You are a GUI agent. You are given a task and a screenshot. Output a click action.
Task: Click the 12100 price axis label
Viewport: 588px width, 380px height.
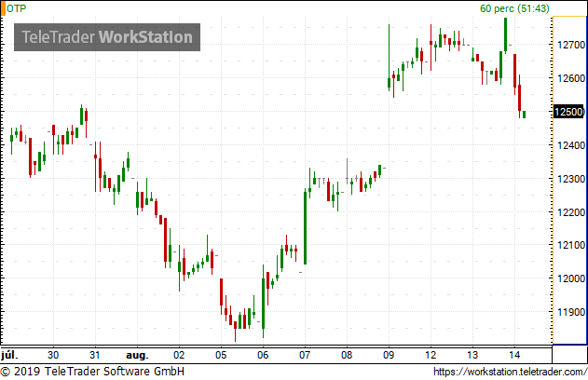[x=571, y=245]
